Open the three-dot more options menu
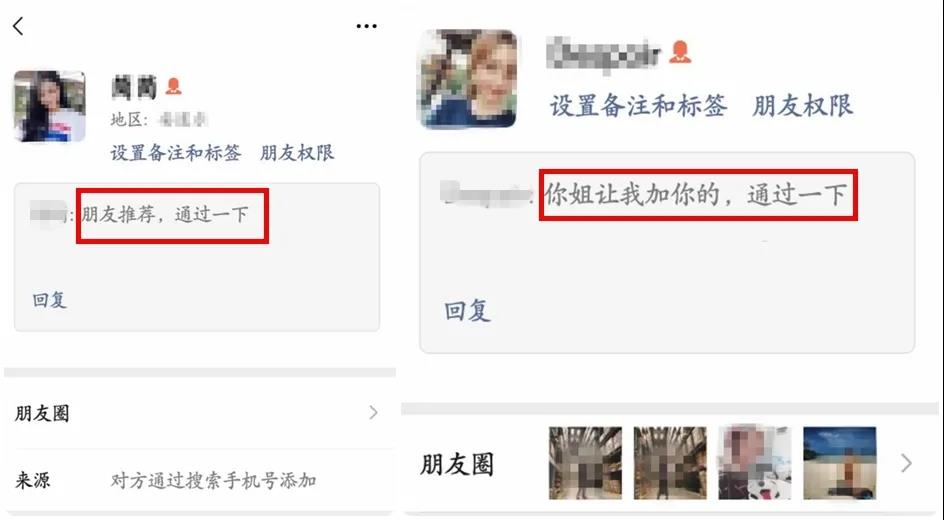944x520 pixels. coord(366,26)
